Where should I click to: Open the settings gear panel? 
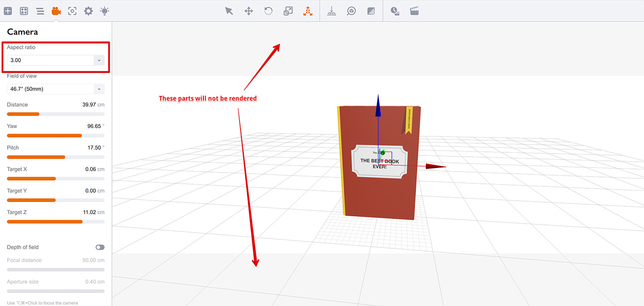coord(88,11)
